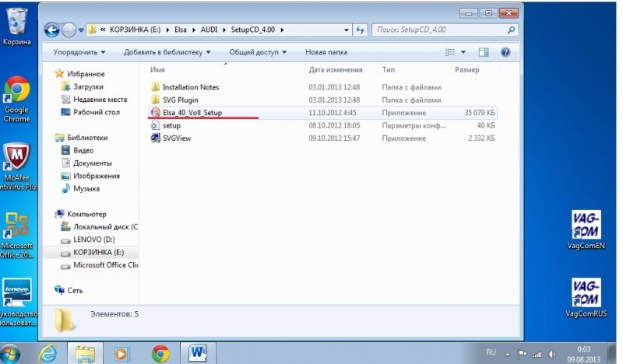Open Рабочий стол in navigation pane
Image resolution: width=623 pixels, height=364 pixels.
coord(96,112)
